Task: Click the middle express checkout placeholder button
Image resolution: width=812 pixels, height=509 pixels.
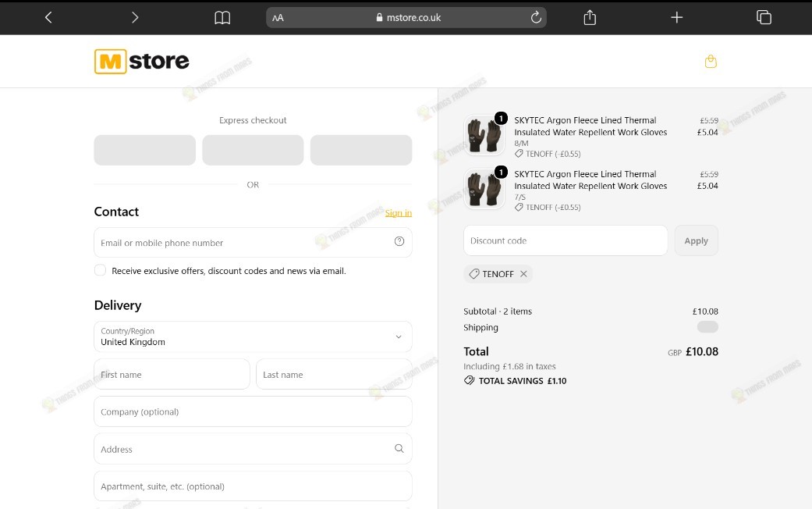Action: [x=253, y=150]
